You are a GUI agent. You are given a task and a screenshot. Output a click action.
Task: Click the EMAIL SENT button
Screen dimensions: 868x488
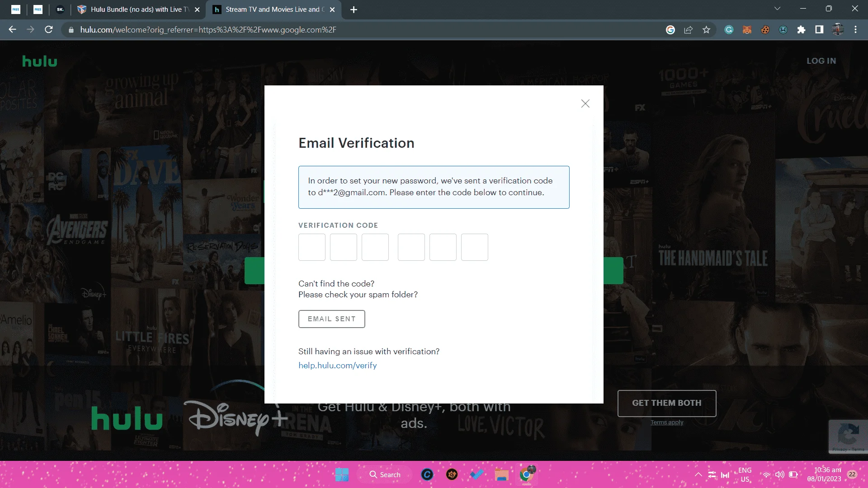click(332, 319)
